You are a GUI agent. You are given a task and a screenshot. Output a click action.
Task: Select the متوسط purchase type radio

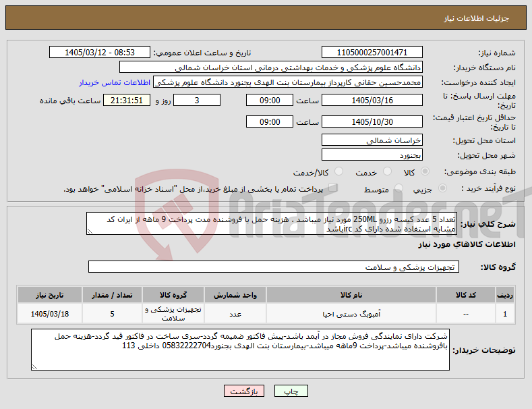(x=398, y=188)
